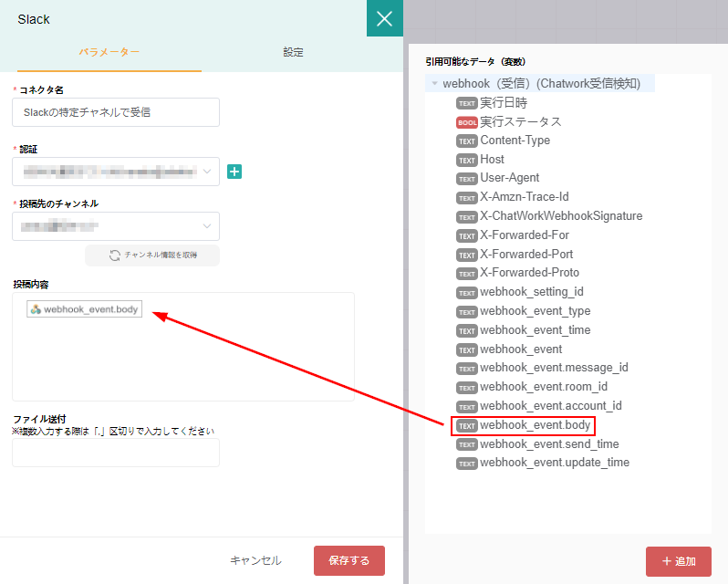Select the webhook_event.body tag in 投稿内容
The height and width of the screenshot is (584, 728).
pyautogui.click(x=85, y=309)
